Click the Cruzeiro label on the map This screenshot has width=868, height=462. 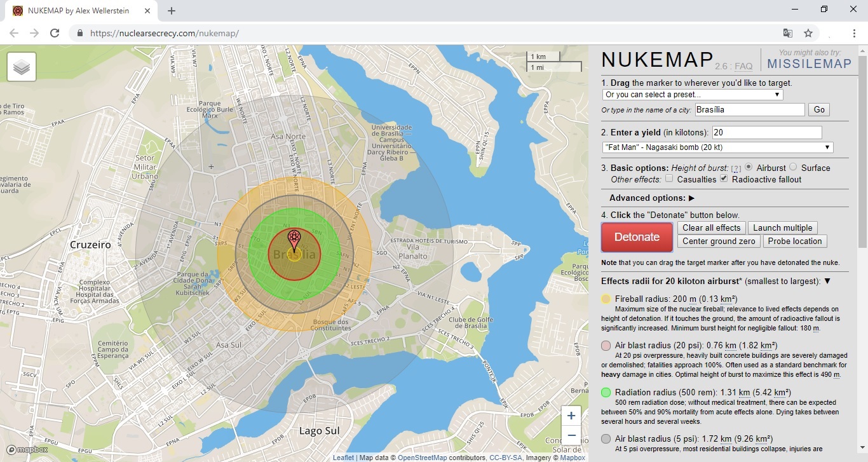click(90, 244)
